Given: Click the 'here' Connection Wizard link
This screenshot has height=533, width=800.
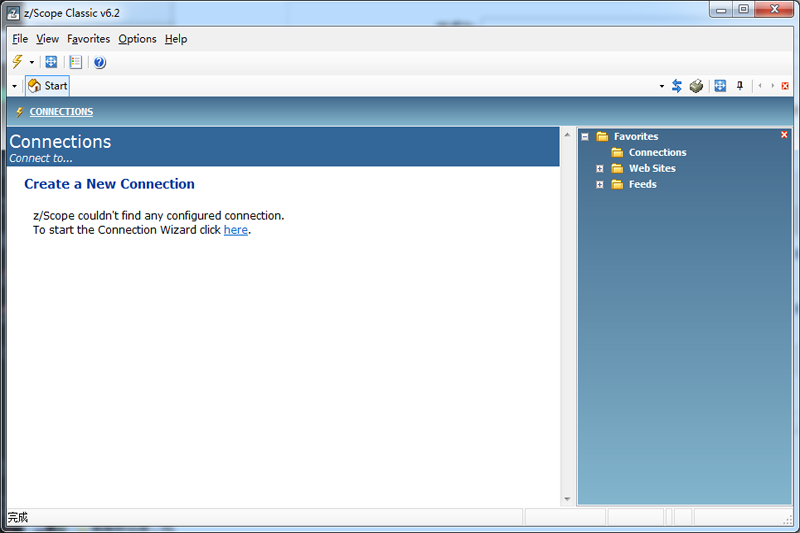Looking at the screenshot, I should click(x=236, y=230).
